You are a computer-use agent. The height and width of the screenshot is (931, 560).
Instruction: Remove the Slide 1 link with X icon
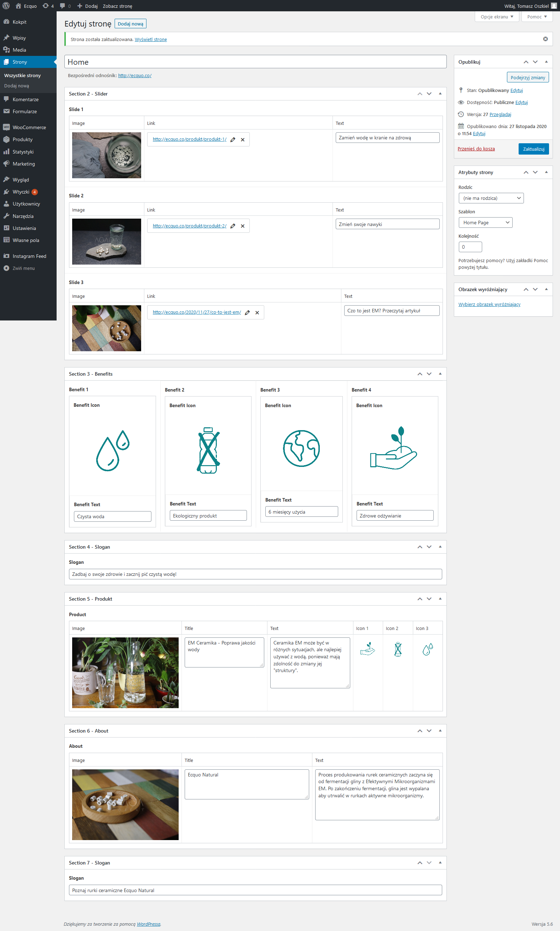243,140
